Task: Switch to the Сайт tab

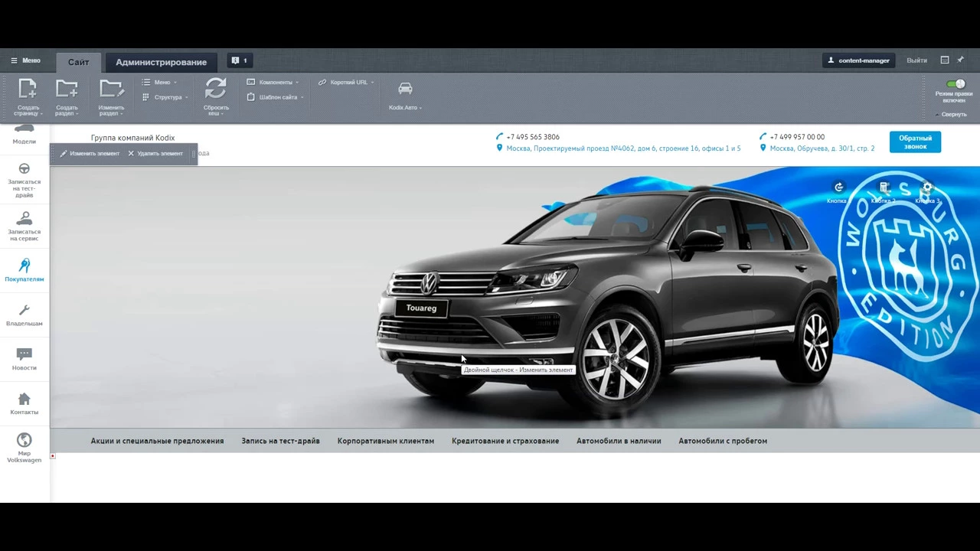Action: tap(78, 62)
